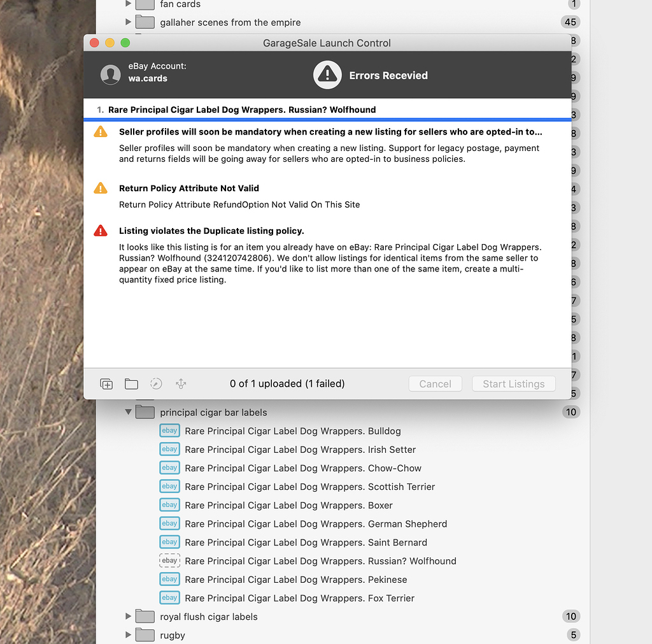Viewport: 652px width, 644px height.
Task: Close the GarageSale Launch Control window
Action: 94,43
